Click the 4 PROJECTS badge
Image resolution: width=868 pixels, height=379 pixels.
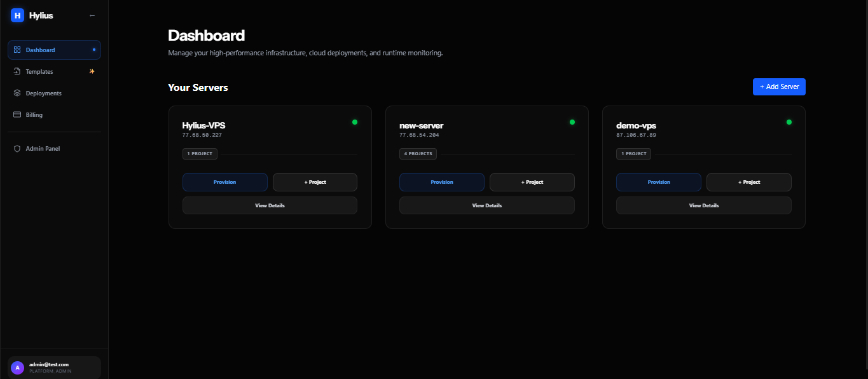click(x=418, y=154)
